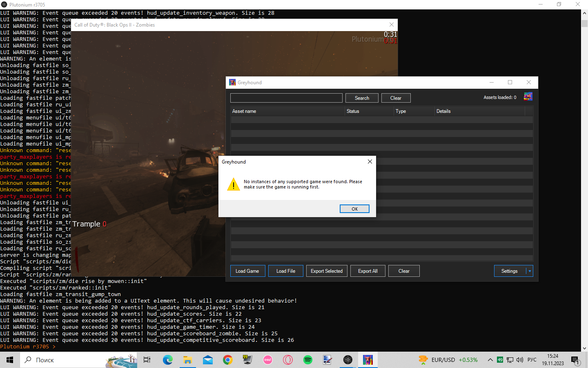Open Spotify from the taskbar
Image resolution: width=588 pixels, height=368 pixels.
(307, 360)
